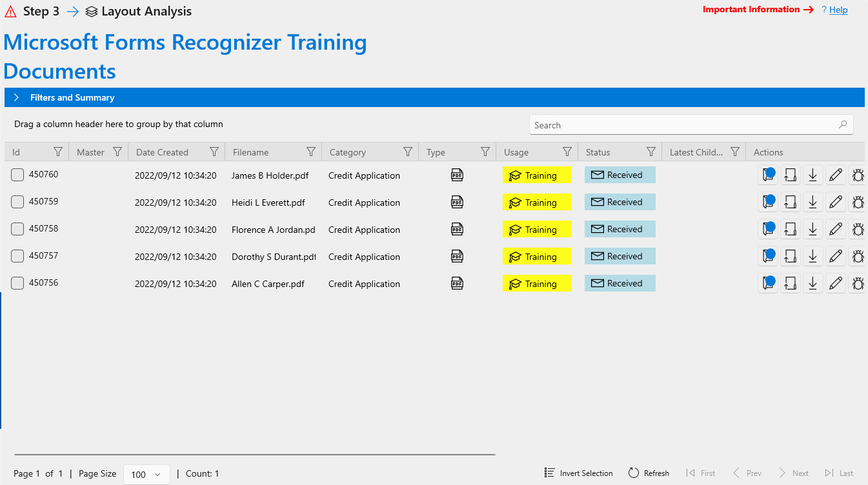Check the box next to Id 450756
The width and height of the screenshot is (868, 485).
17,283
